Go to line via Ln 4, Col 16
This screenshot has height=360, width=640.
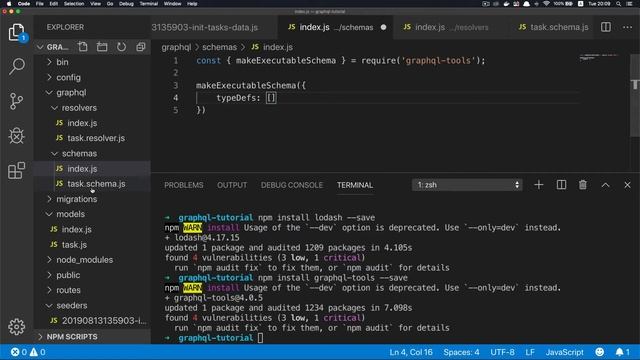coord(411,352)
